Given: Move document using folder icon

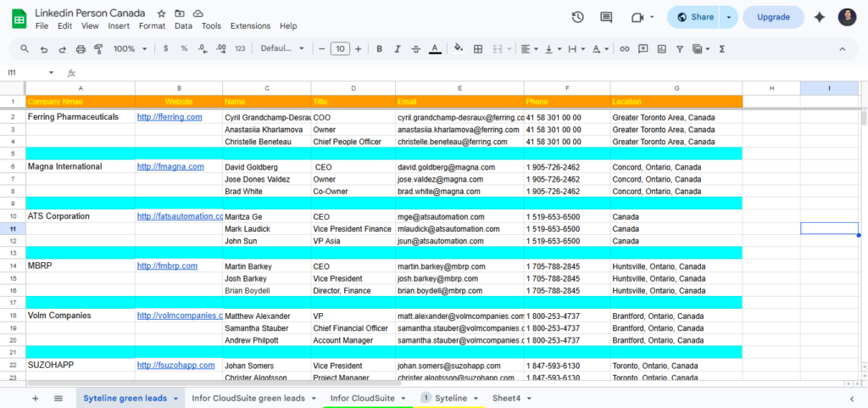Looking at the screenshot, I should pos(180,14).
